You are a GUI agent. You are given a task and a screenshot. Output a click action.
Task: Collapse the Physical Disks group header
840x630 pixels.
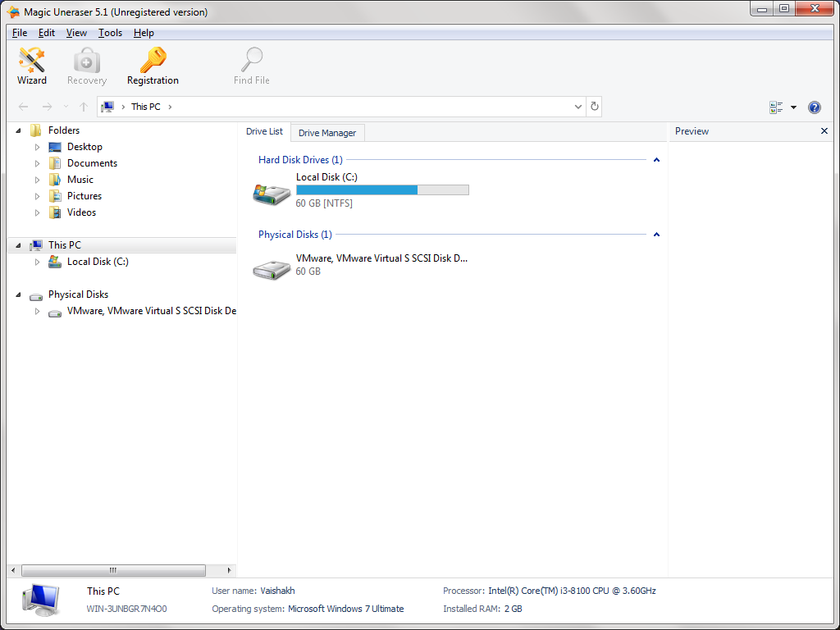tap(656, 235)
